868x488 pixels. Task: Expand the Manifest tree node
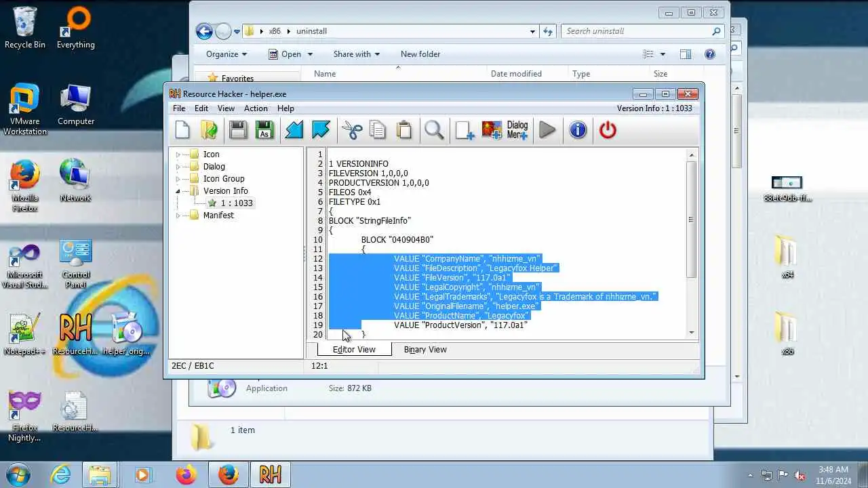click(x=178, y=216)
